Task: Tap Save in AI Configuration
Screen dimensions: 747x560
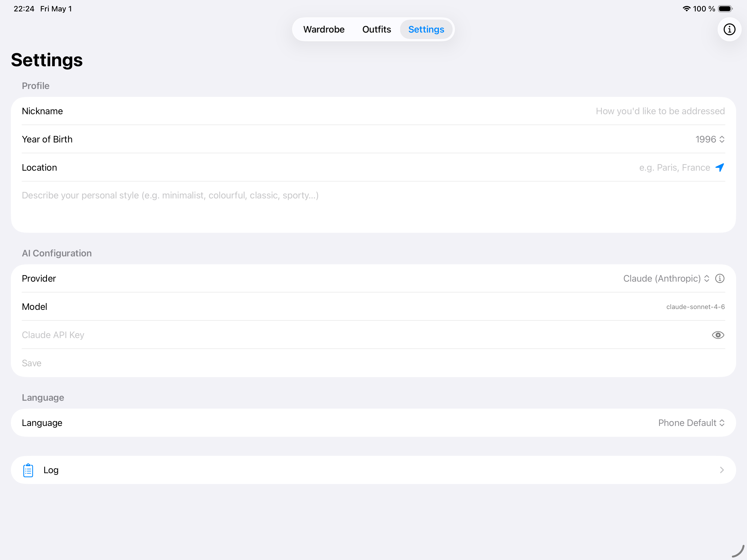Action: (31, 363)
